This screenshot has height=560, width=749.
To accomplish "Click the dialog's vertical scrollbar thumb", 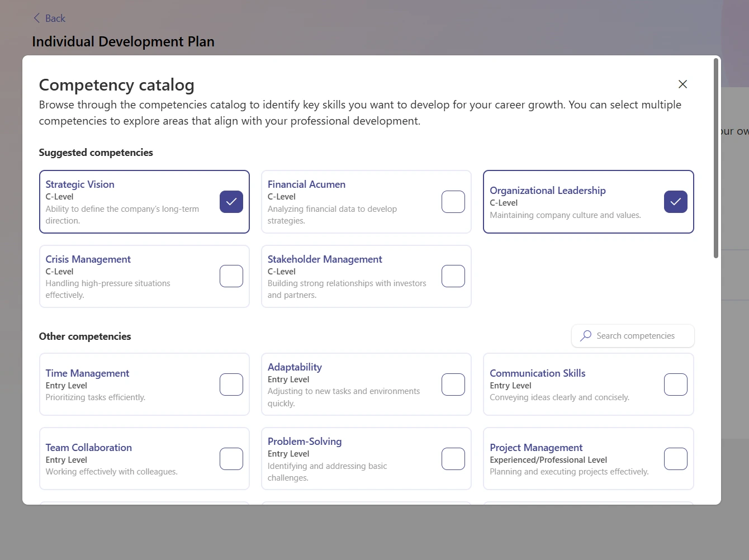I will [715, 158].
